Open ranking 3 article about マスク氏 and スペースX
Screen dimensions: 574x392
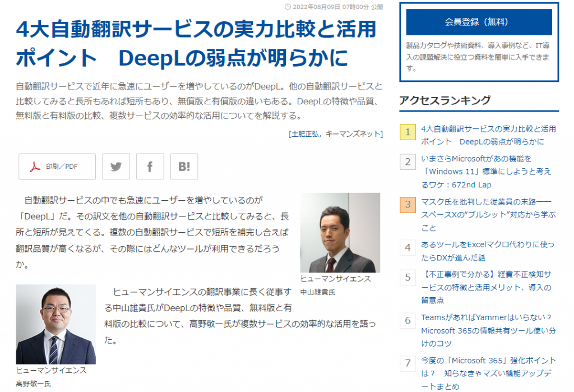(x=488, y=215)
